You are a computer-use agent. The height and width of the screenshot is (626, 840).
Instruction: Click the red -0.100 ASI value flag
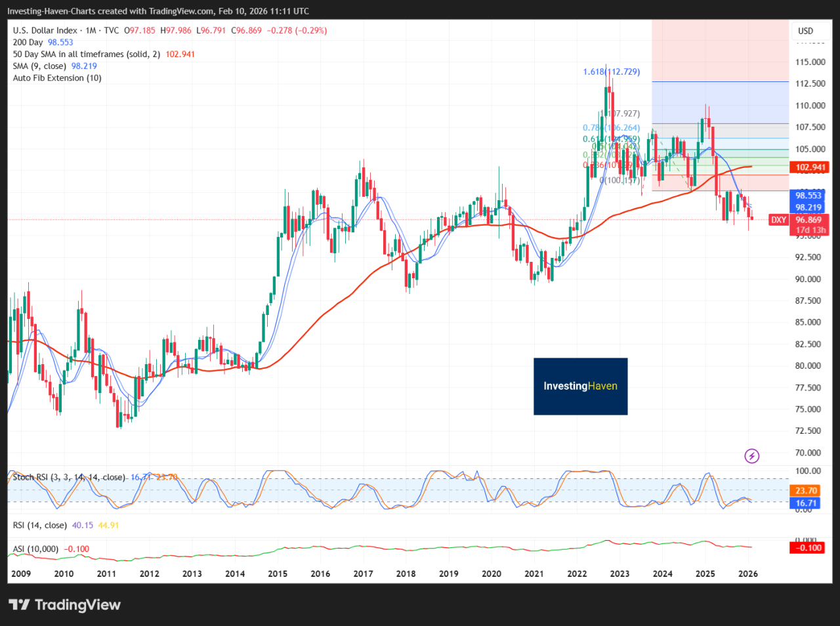click(x=806, y=547)
